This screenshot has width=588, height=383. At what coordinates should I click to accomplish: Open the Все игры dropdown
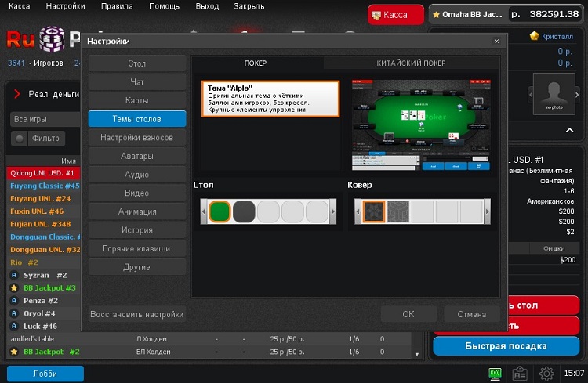pos(43,119)
